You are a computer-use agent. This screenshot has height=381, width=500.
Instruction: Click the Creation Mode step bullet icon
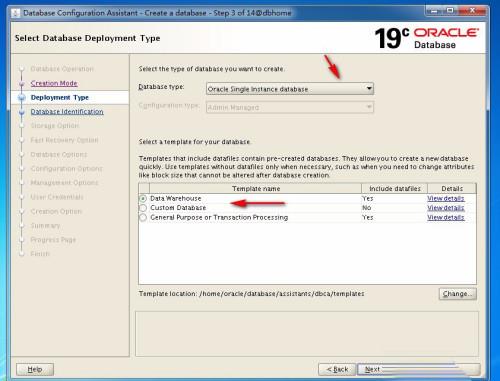22,84
